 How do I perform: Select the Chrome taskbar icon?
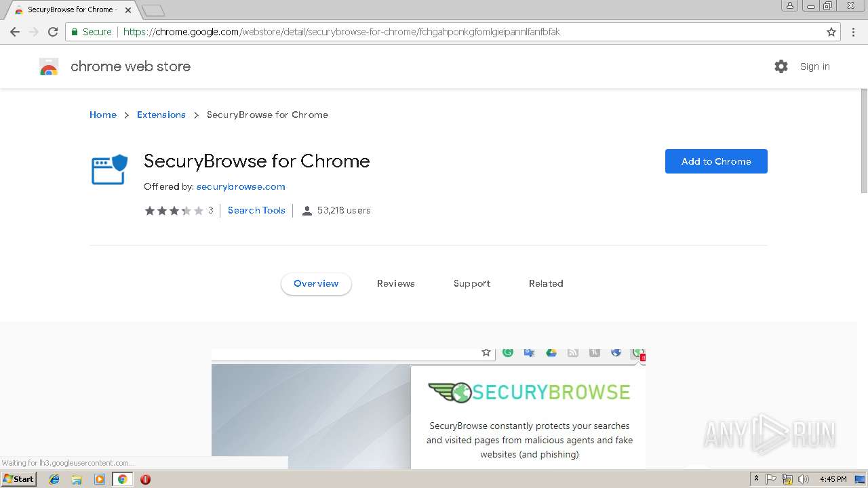pos(122,479)
